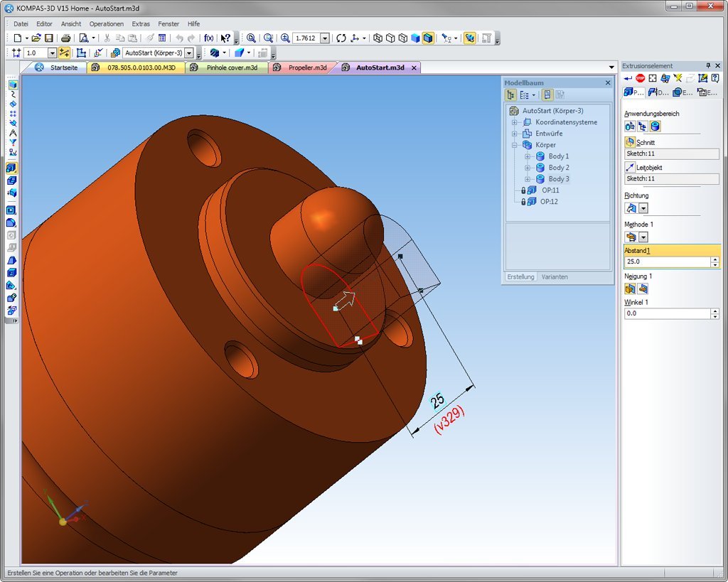This screenshot has height=582, width=728.
Task: Increase the Abstand 1 value with up arrow
Action: tap(715, 259)
